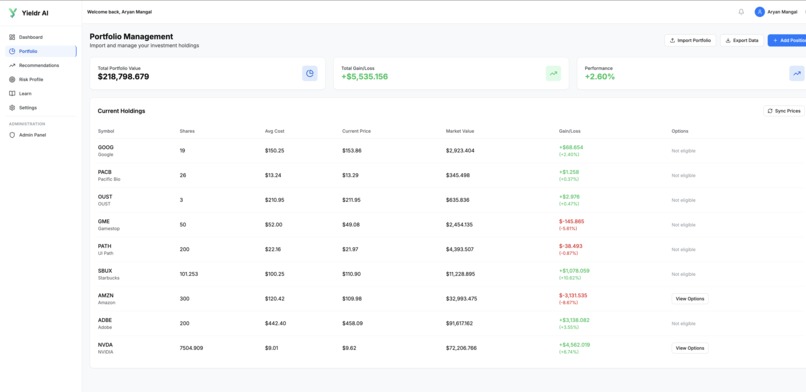Click the Dashboard grid icon
Viewport: 806px width, 392px height.
tap(12, 37)
